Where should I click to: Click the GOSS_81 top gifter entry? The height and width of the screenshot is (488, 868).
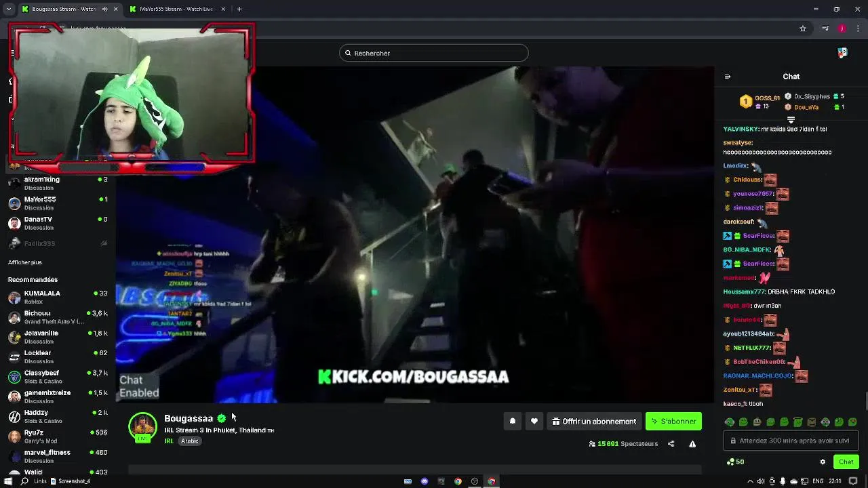[x=759, y=102]
